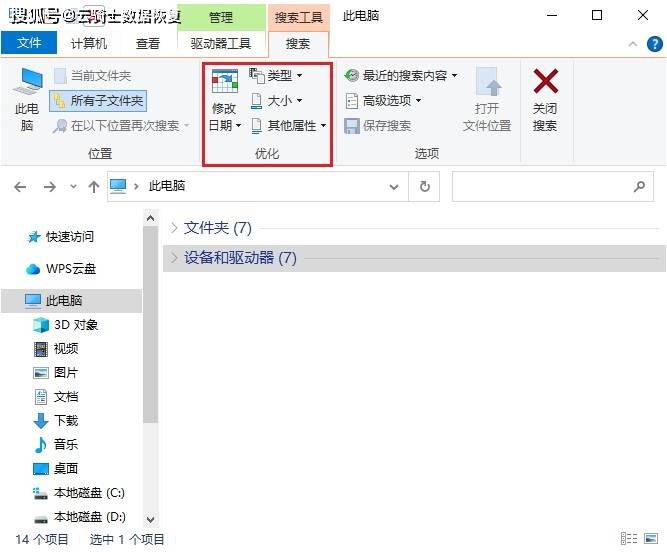Open recent locations dropdown arrow

click(x=74, y=187)
